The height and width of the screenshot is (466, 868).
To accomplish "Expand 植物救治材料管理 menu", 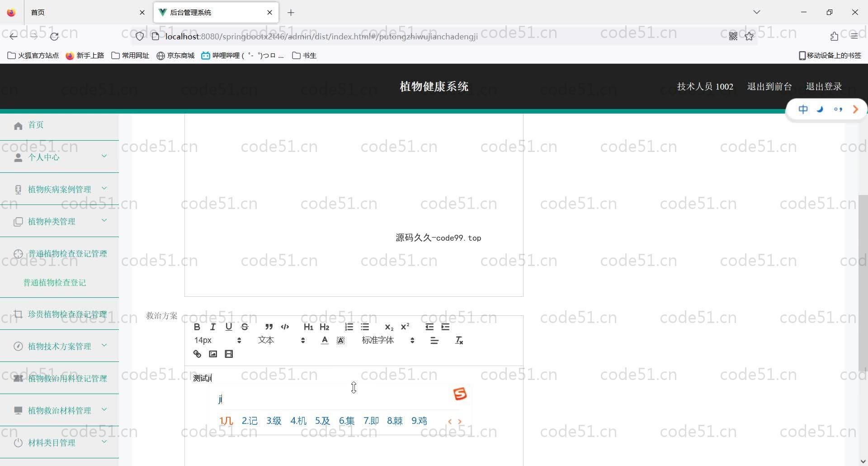I will (59, 410).
